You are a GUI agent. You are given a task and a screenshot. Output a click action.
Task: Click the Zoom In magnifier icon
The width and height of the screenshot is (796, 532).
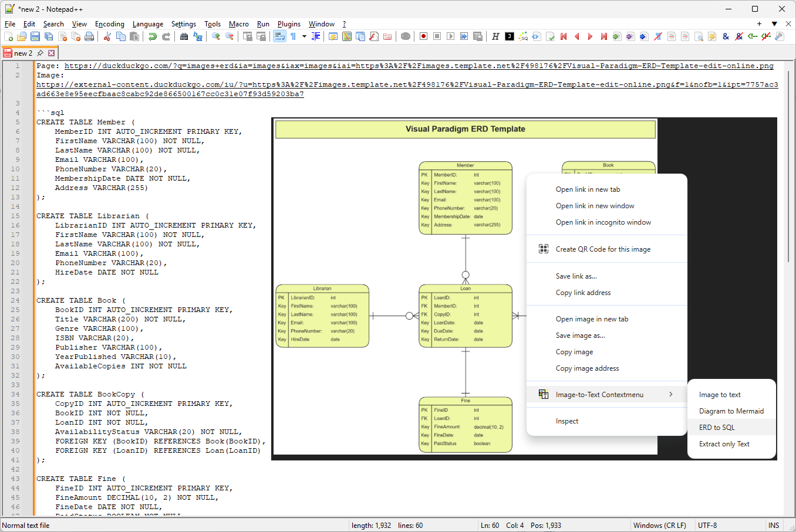216,36
